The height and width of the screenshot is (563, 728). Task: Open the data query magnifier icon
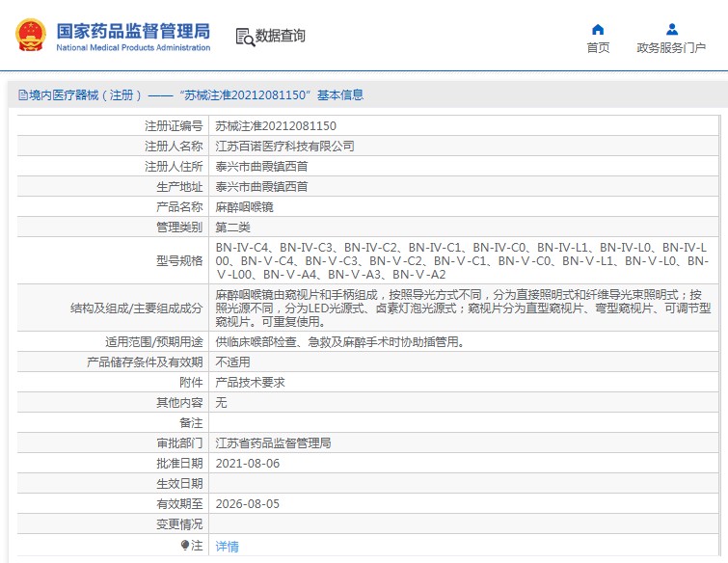coord(245,37)
